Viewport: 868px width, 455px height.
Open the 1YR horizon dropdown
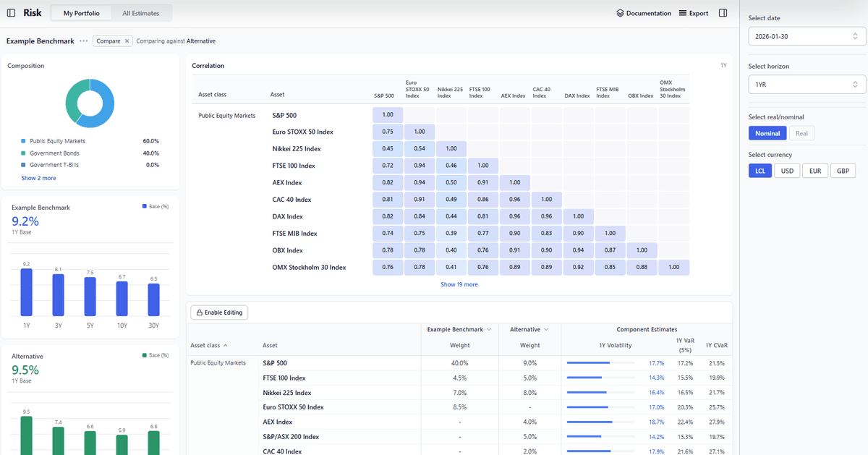pos(806,84)
